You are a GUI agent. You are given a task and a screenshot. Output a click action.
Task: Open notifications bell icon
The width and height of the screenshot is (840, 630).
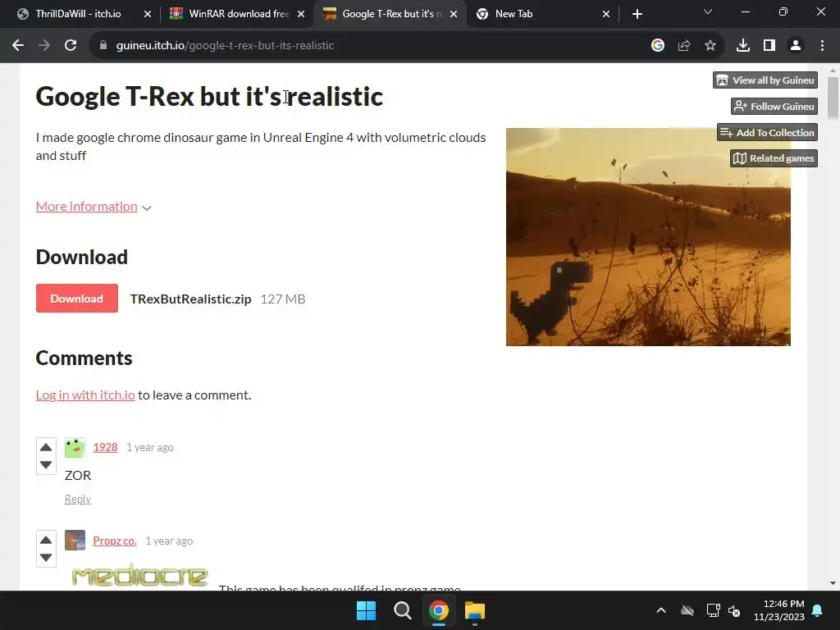pyautogui.click(x=818, y=610)
